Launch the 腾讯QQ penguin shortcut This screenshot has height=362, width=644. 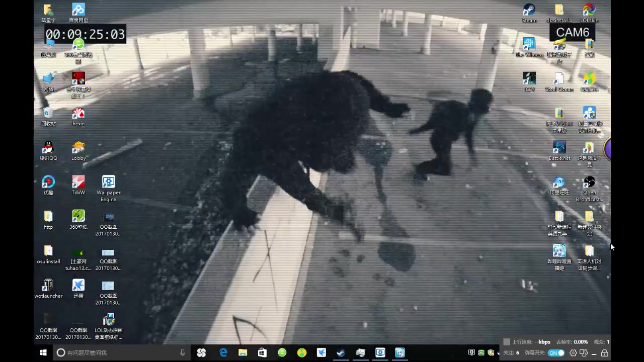coord(48,151)
